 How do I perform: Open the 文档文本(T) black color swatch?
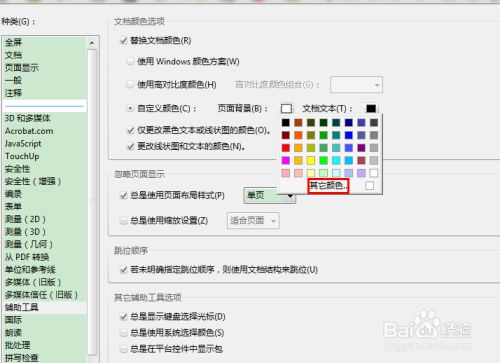[x=371, y=109]
